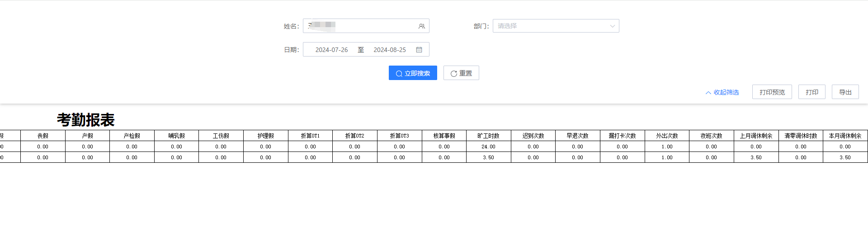The width and height of the screenshot is (868, 251).
Task: Select the 24.00 absence hours cell
Action: [488, 147]
